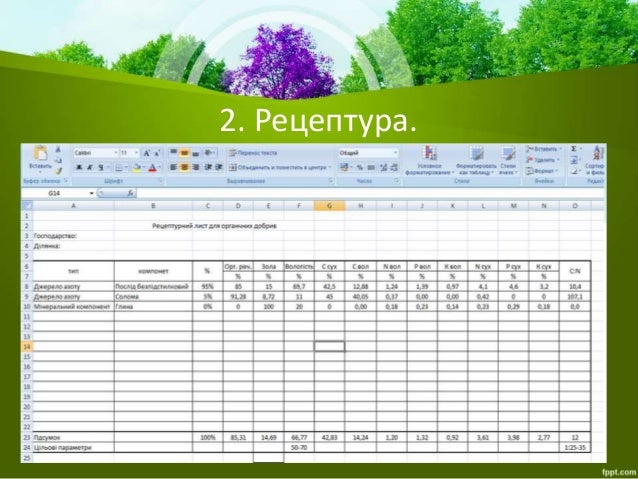Toggle Underline formatting
Screen dimensions: 638x479
101,168
